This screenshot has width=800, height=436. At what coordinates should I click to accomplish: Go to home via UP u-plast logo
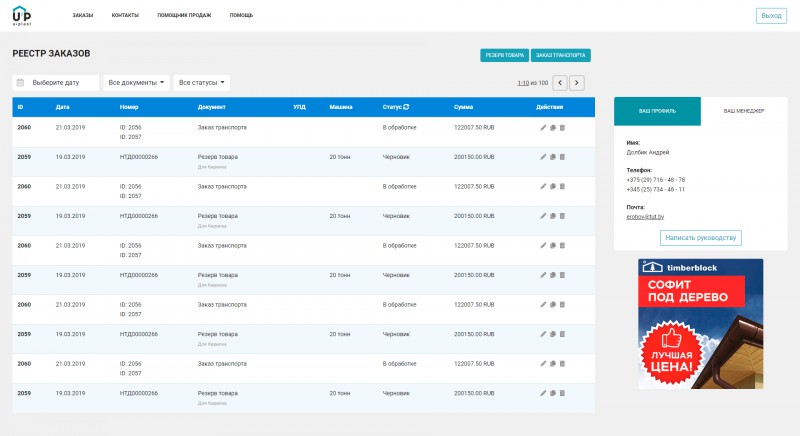21,16
